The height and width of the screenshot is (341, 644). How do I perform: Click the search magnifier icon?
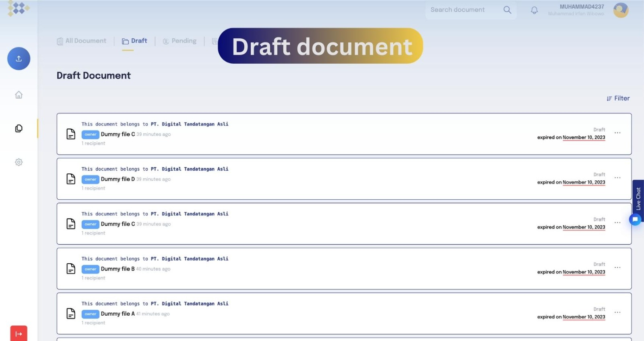507,10
